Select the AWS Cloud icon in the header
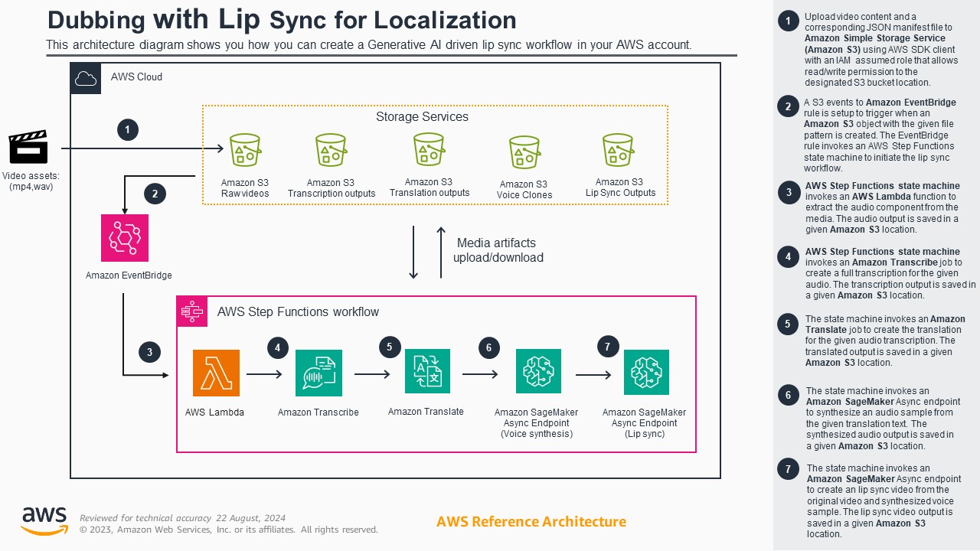980x551 pixels. click(86, 77)
